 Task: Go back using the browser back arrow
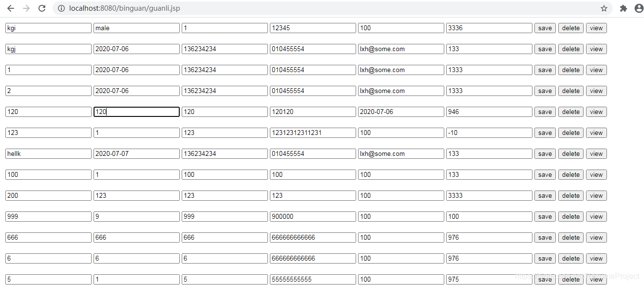pos(11,8)
